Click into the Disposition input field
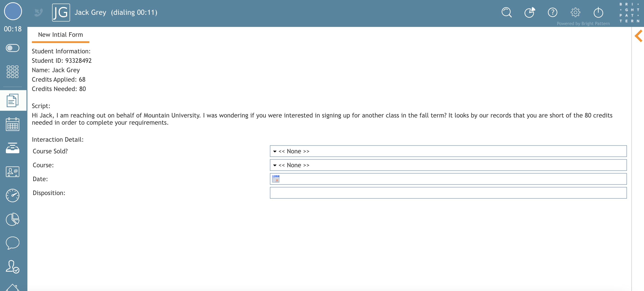Image resolution: width=644 pixels, height=291 pixels. pyautogui.click(x=448, y=193)
